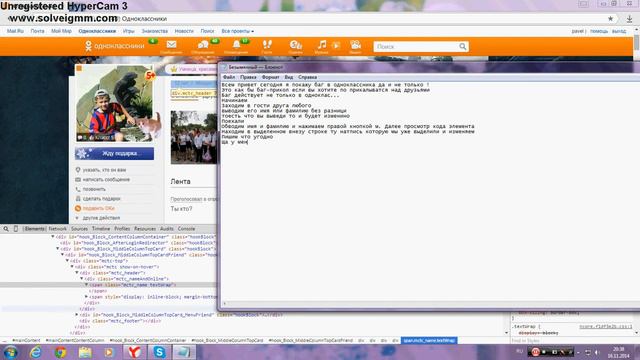The height and width of the screenshot is (360, 640).
Task: Open Ratings icon in orange bar
Action: (x=296, y=45)
